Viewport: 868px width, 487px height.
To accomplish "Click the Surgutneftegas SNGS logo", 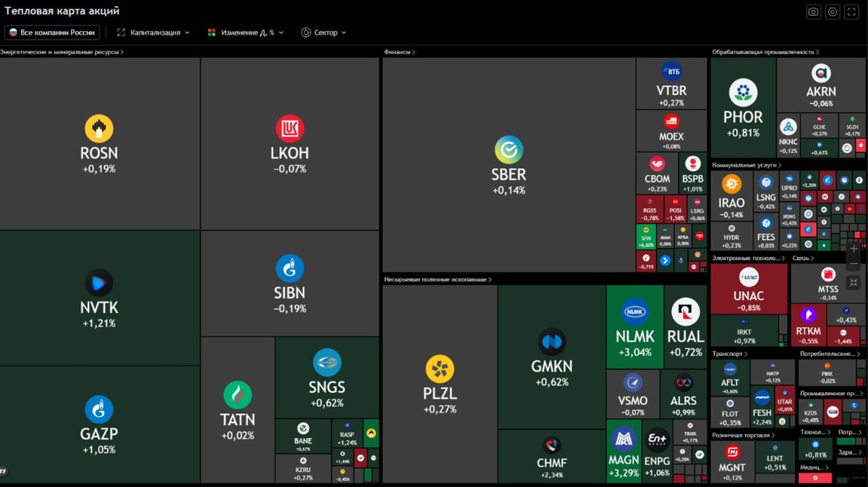I will 327,363.
